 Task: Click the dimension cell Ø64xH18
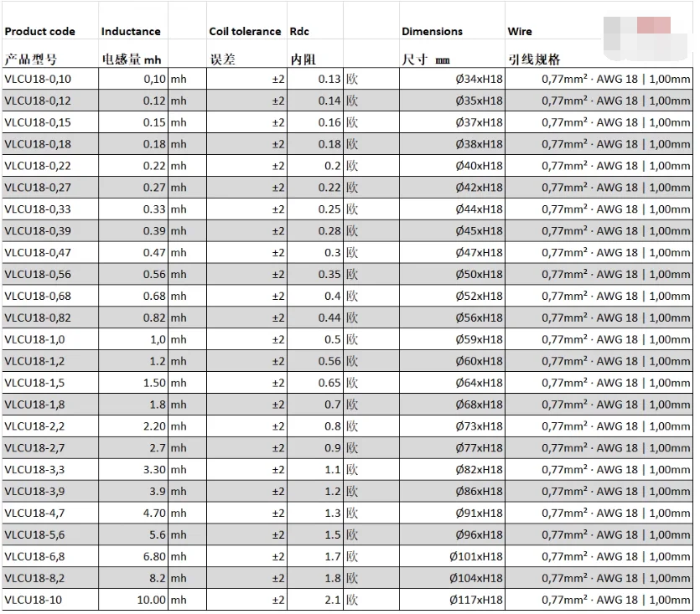[452, 383]
